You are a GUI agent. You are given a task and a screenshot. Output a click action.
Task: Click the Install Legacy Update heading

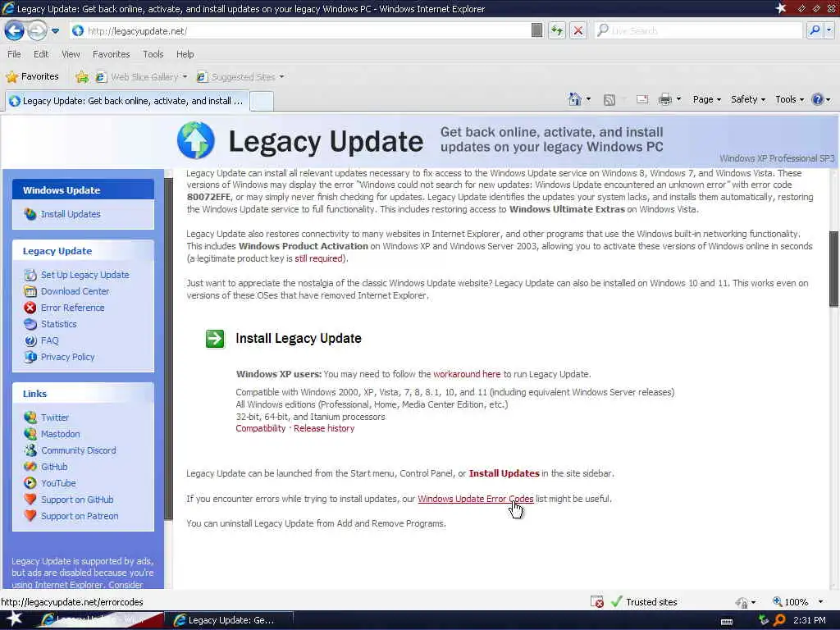click(x=299, y=339)
